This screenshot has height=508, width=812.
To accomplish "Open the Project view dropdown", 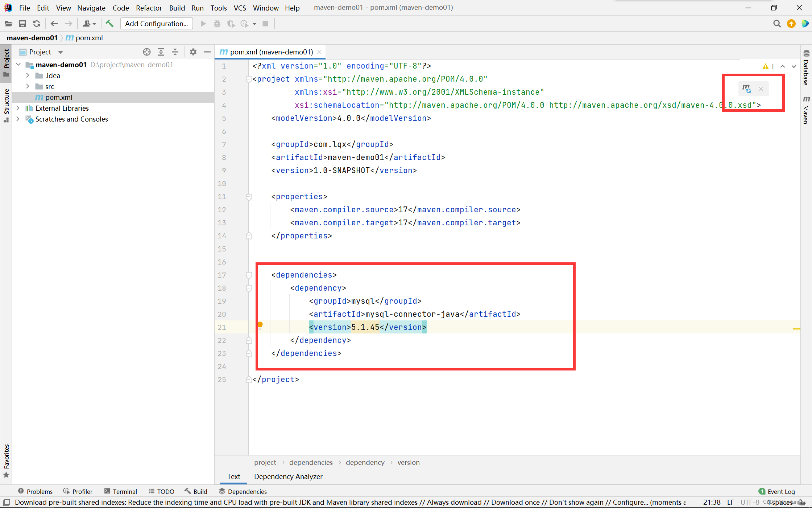I will pos(61,52).
